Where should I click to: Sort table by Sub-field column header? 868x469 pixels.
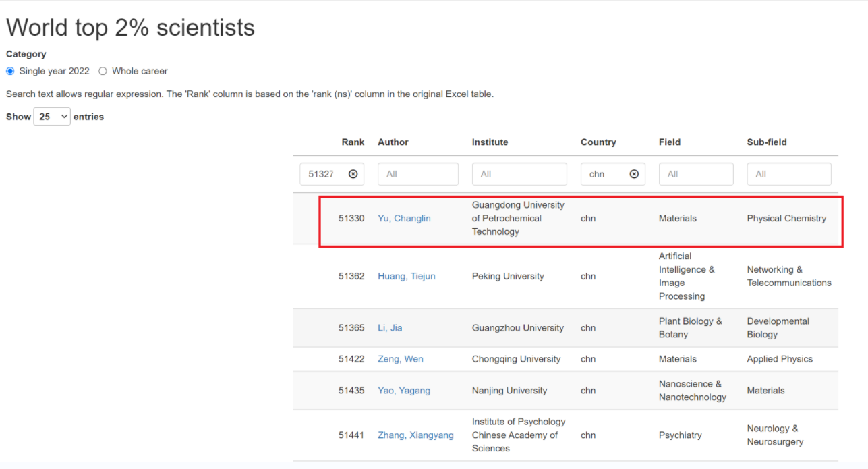767,142
